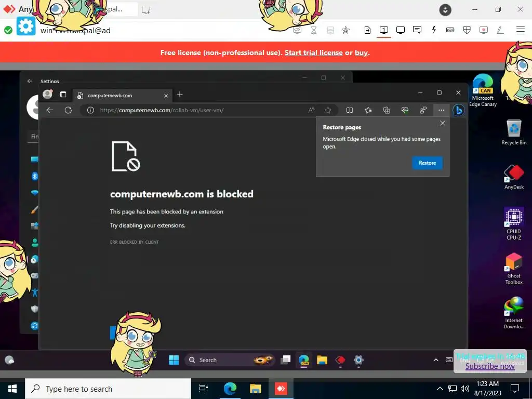Show hidden icons on remote taskbar
The image size is (532, 399).
436,360
